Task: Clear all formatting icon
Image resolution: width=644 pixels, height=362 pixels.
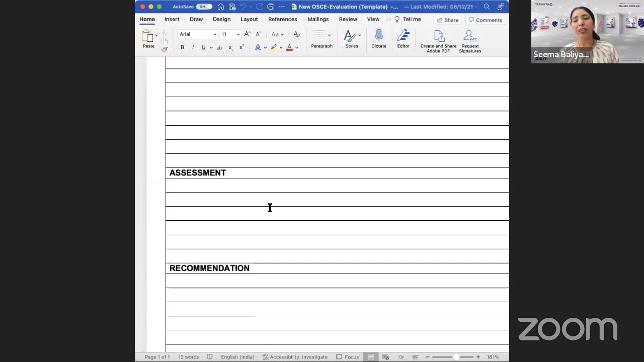Action: tap(296, 34)
